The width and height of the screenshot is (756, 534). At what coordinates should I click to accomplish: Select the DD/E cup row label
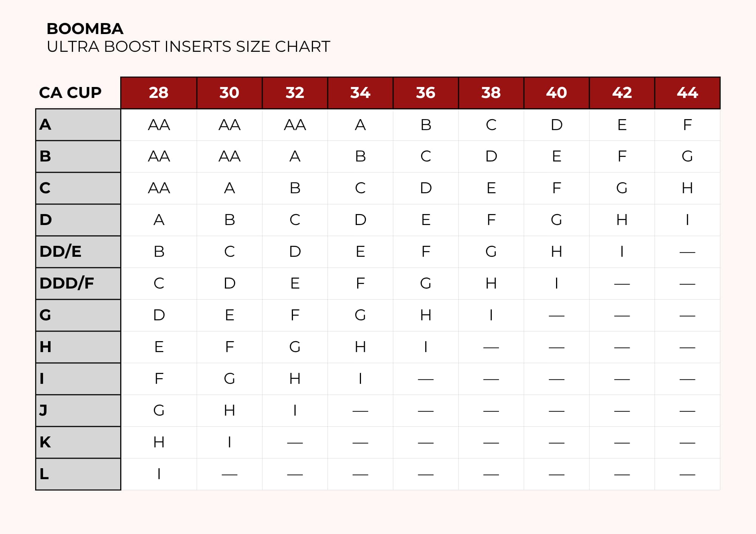click(x=78, y=251)
